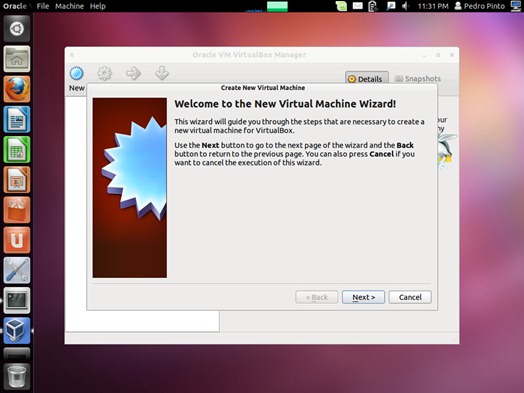The image size is (524, 393).
Task: Switch to the Details tab
Action: tap(367, 79)
